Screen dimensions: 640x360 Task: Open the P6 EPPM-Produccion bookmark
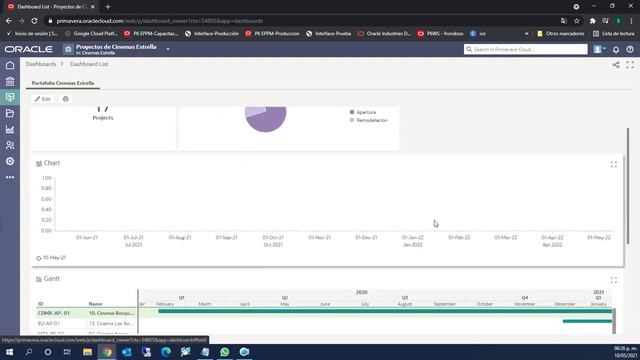[x=272, y=33]
